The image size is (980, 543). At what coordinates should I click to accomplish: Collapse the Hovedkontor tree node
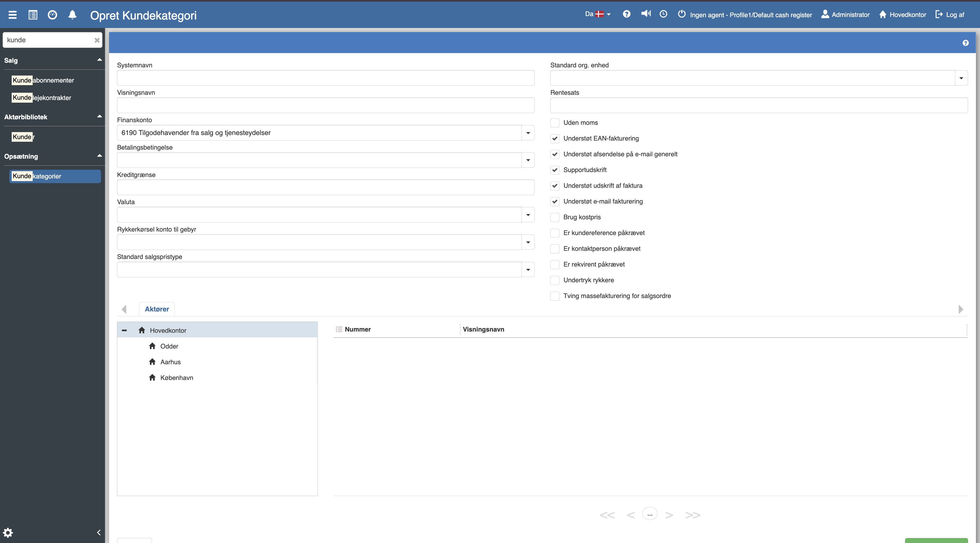pos(124,330)
